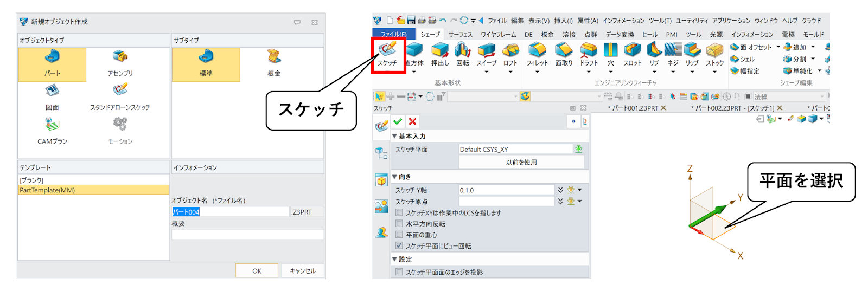The image size is (868, 291).
Task: Select 標準 standard subtype
Action: click(x=206, y=64)
